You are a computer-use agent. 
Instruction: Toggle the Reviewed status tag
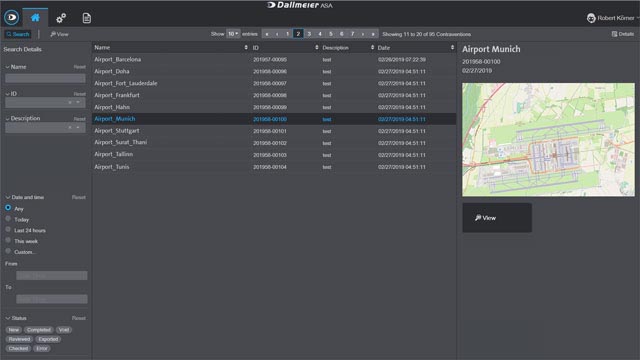[19, 339]
